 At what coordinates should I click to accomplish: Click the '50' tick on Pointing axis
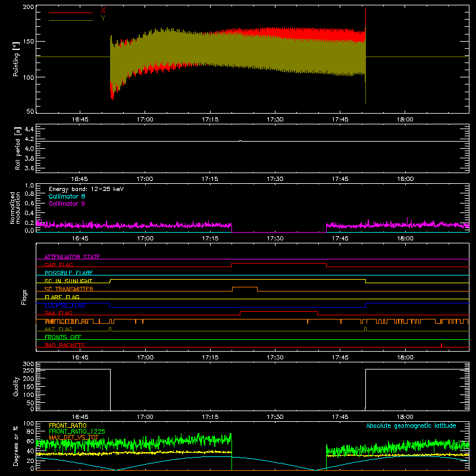click(30, 111)
